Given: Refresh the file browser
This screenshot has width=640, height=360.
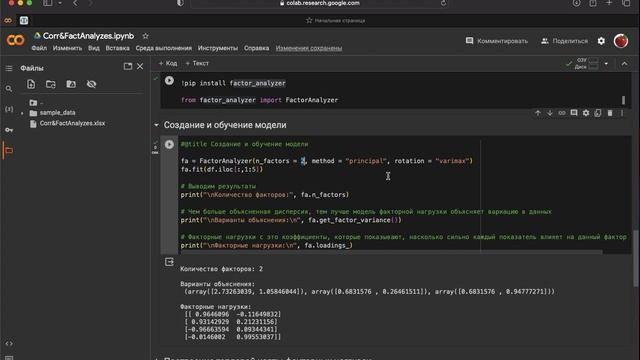Looking at the screenshot, I should click(51, 84).
